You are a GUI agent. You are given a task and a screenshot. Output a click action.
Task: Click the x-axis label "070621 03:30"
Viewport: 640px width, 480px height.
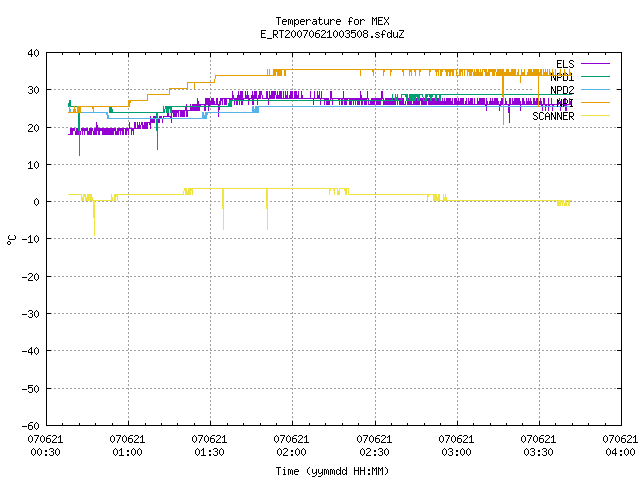coord(538,446)
